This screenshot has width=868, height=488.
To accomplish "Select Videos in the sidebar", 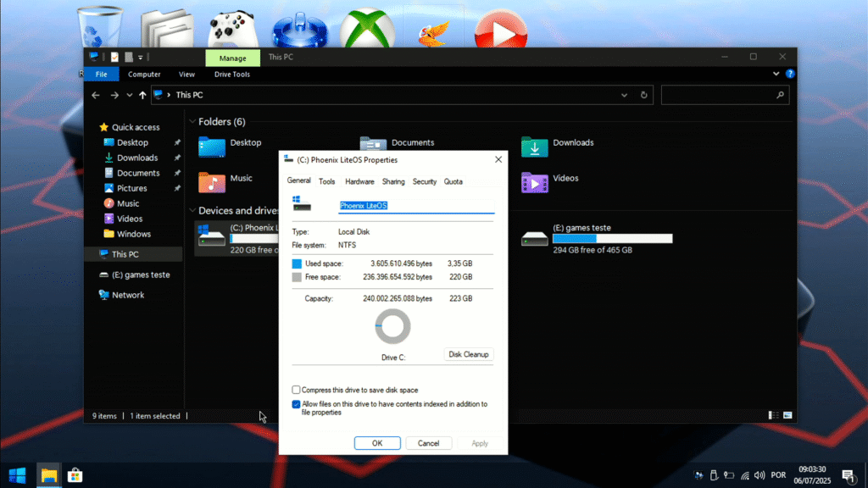I will tap(130, 219).
